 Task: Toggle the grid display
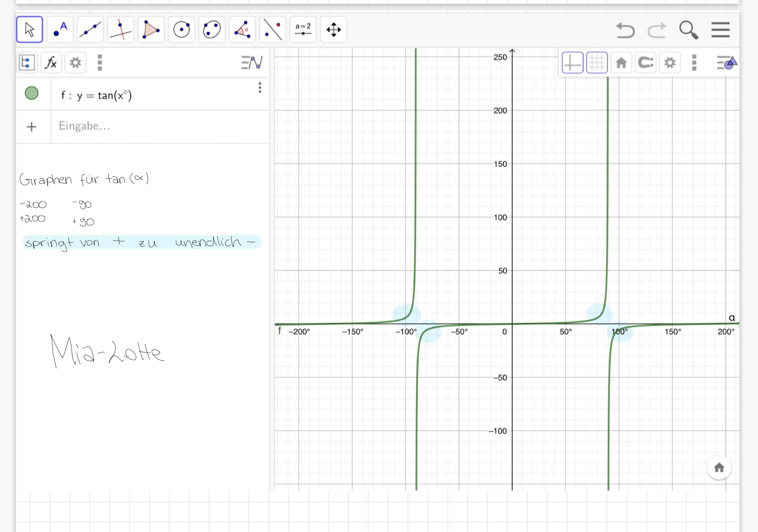coord(597,63)
